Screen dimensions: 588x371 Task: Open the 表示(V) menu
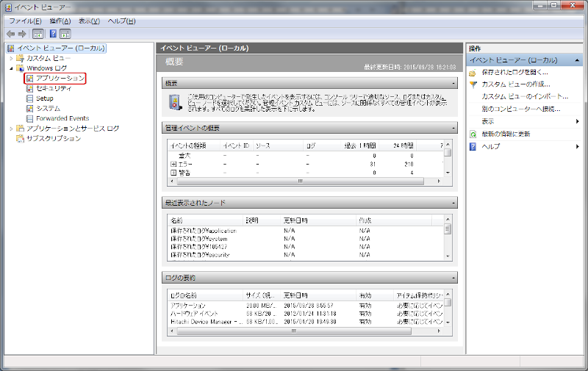point(89,21)
